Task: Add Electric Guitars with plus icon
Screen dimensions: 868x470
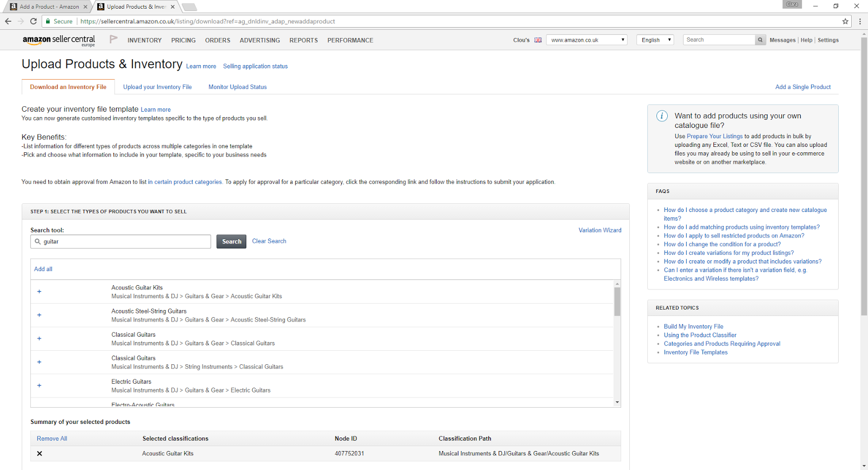Action: tap(39, 385)
